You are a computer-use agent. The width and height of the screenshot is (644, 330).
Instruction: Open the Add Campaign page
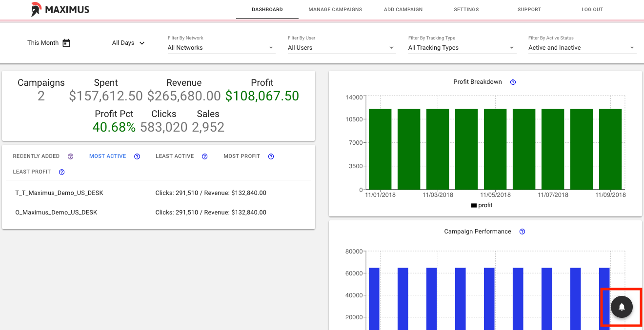pos(403,10)
